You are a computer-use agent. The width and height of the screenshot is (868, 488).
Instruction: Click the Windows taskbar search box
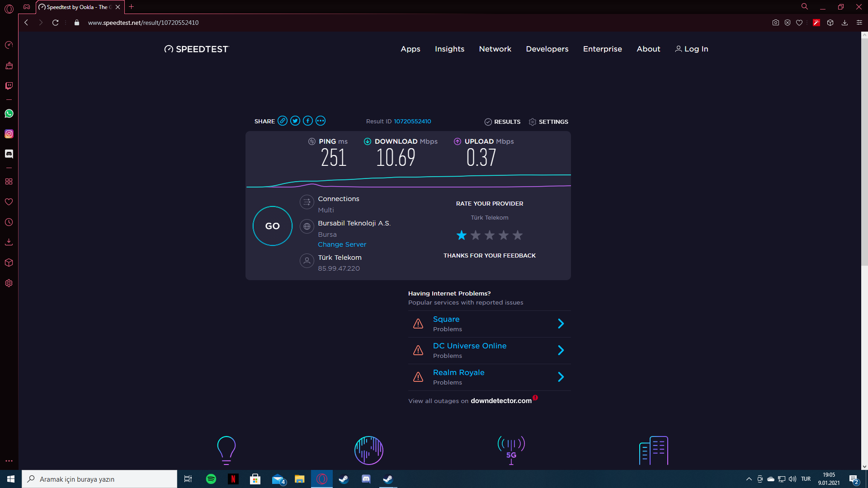click(x=99, y=479)
